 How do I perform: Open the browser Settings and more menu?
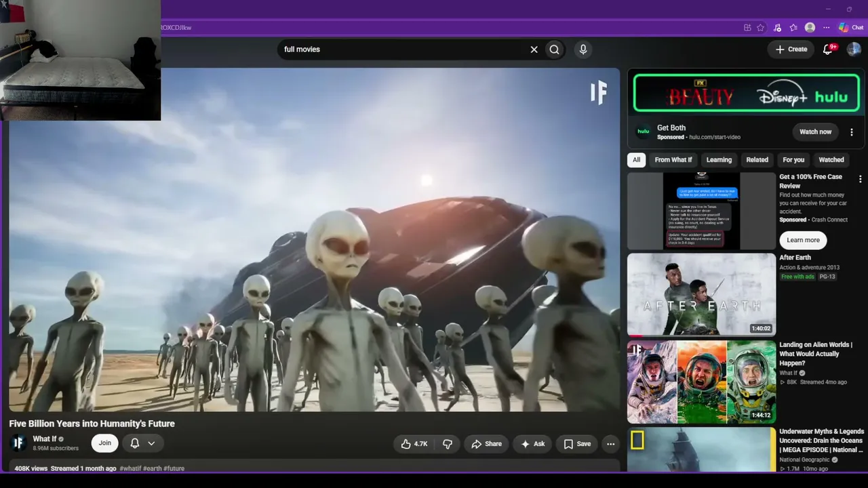click(826, 28)
